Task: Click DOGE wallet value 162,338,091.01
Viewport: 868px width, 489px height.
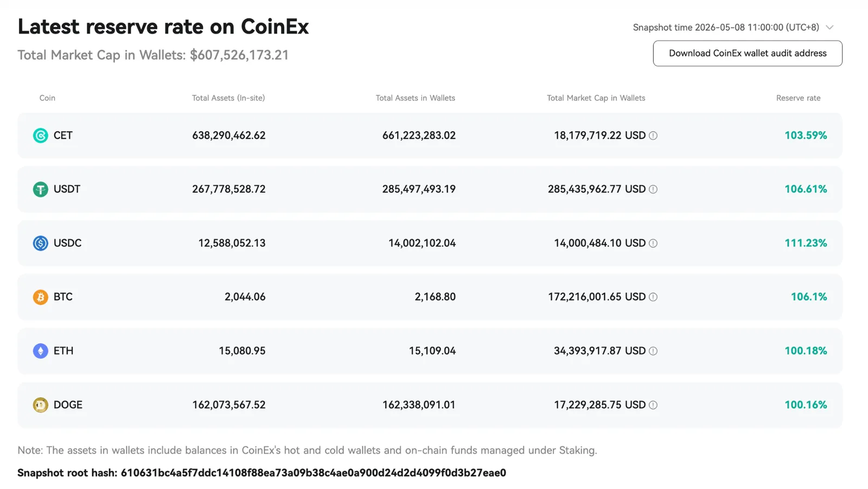Action: pyautogui.click(x=419, y=405)
